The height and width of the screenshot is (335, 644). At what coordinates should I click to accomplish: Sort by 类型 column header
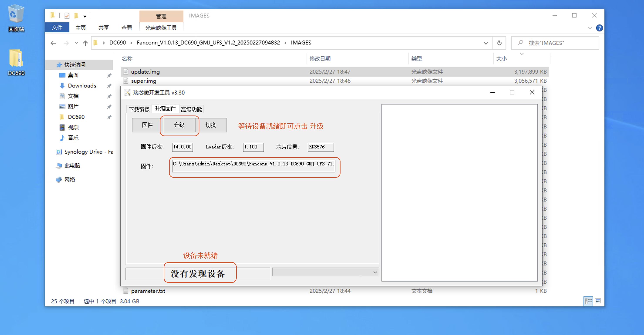(x=416, y=59)
